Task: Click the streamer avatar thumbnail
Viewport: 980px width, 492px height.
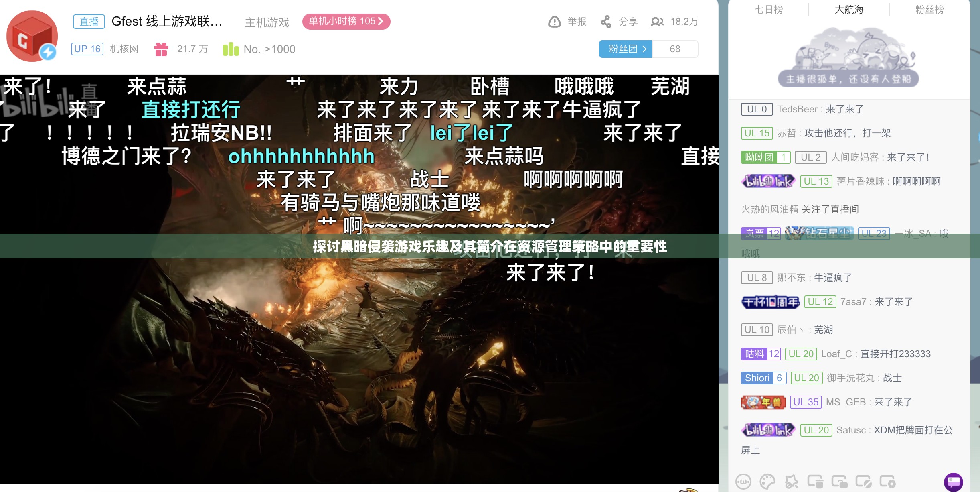Action: [x=32, y=36]
